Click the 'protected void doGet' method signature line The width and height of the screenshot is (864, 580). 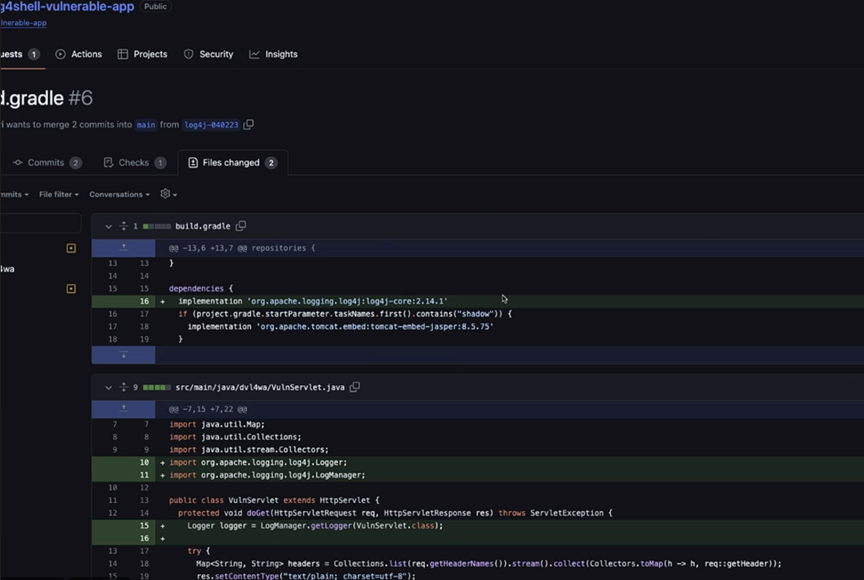click(x=395, y=513)
